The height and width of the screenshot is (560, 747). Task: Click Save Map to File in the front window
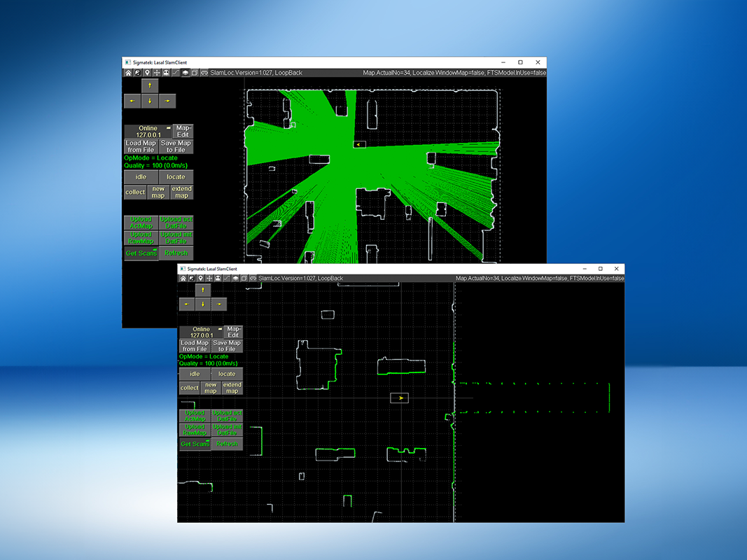coord(227,346)
